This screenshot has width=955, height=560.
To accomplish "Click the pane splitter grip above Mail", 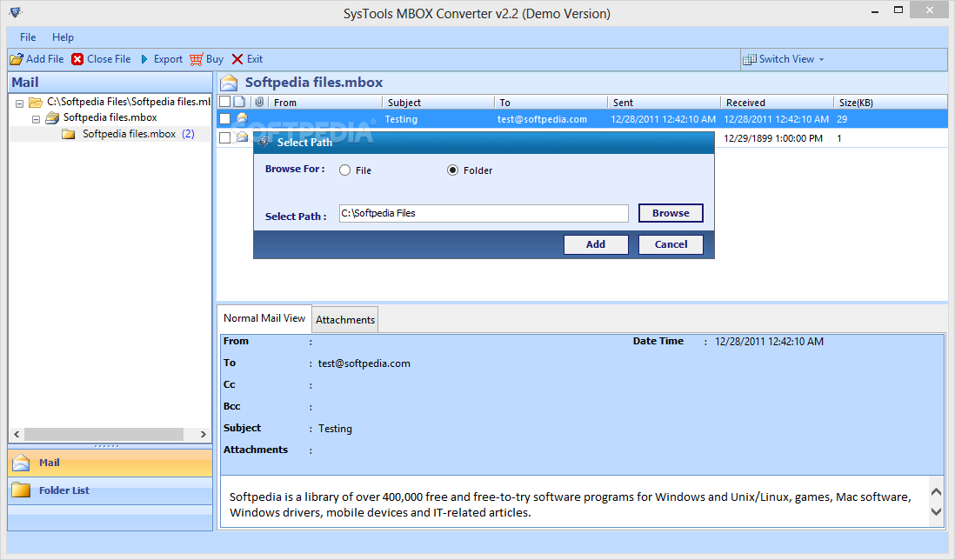I will [x=107, y=446].
